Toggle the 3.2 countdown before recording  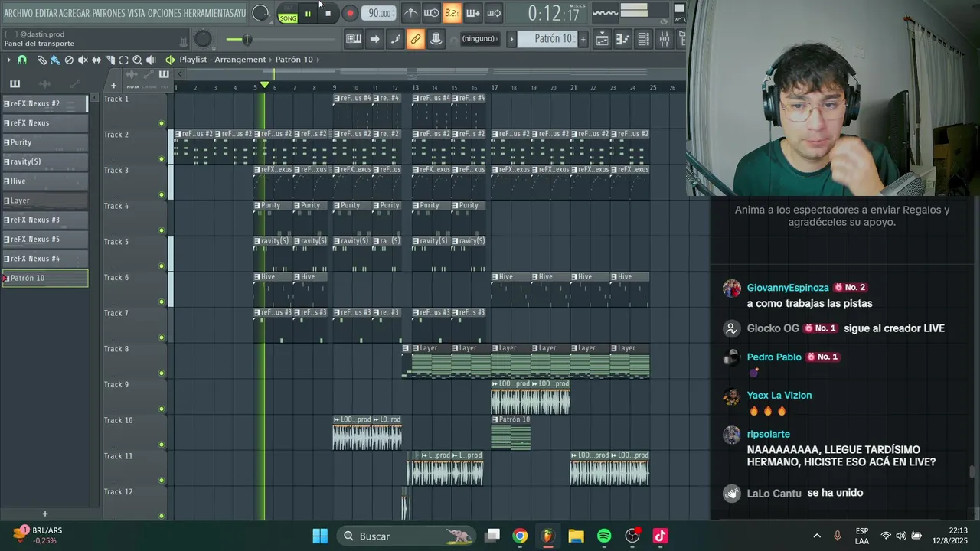[x=452, y=13]
